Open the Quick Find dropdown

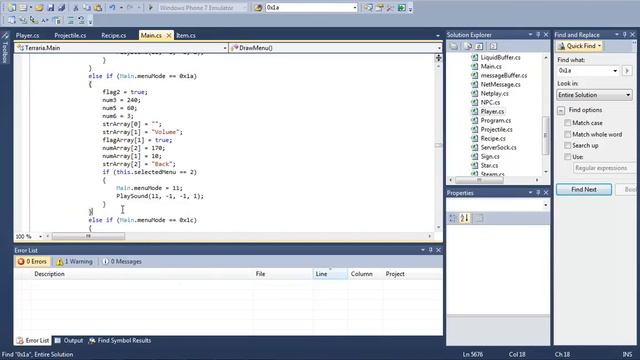(x=600, y=46)
